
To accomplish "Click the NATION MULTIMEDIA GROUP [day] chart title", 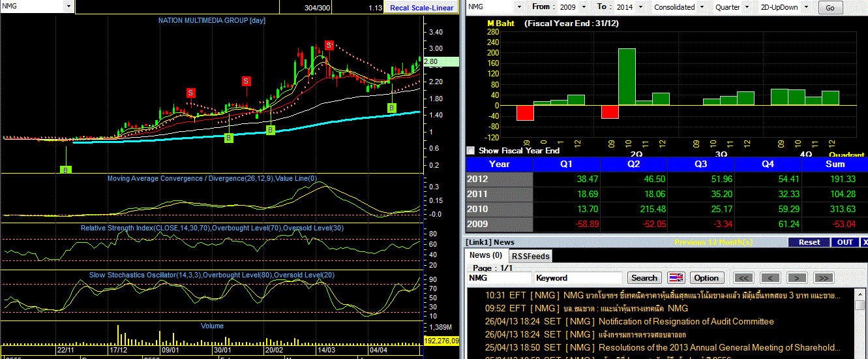I will click(x=212, y=20).
